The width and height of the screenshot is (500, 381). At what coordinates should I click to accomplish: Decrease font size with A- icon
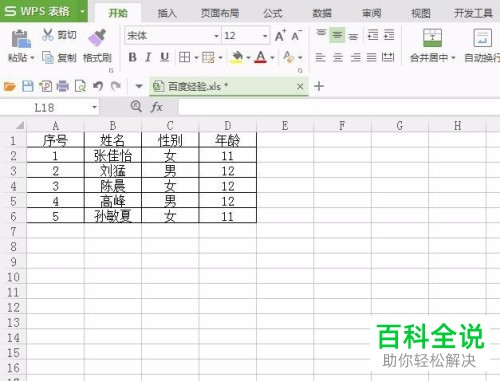(296, 35)
